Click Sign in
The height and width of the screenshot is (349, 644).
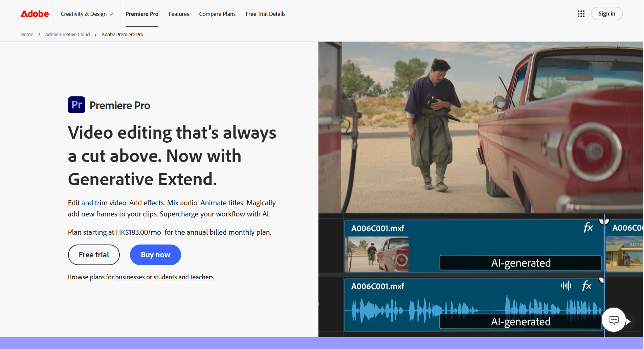606,14
